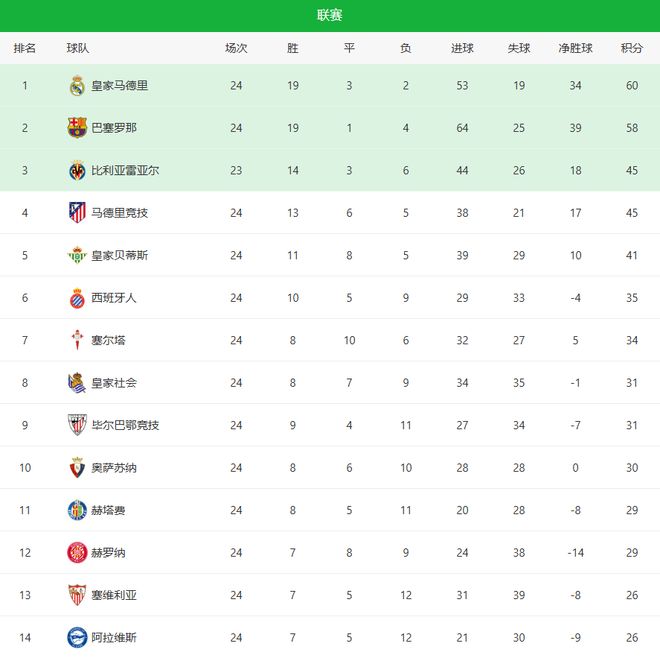Click the Sevilla club crest

77,595
